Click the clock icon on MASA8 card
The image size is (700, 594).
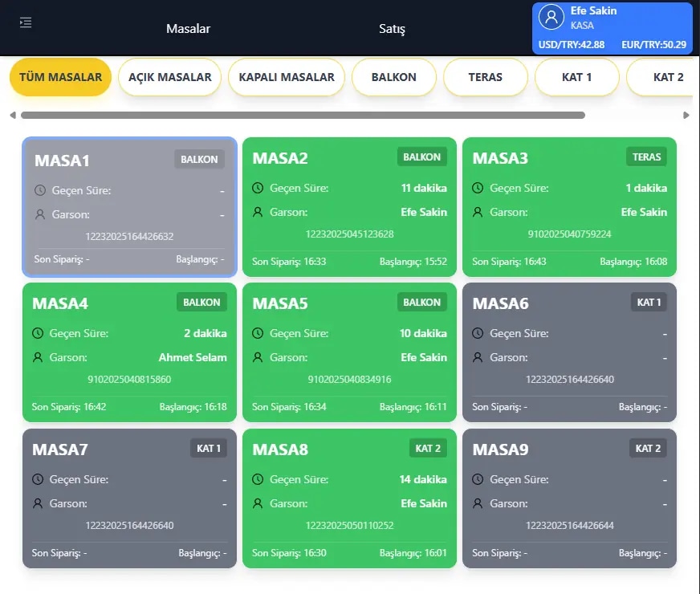258,479
